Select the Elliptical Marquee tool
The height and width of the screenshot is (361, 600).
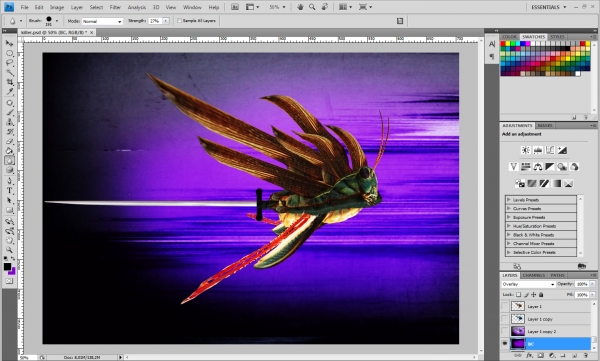(x=9, y=53)
